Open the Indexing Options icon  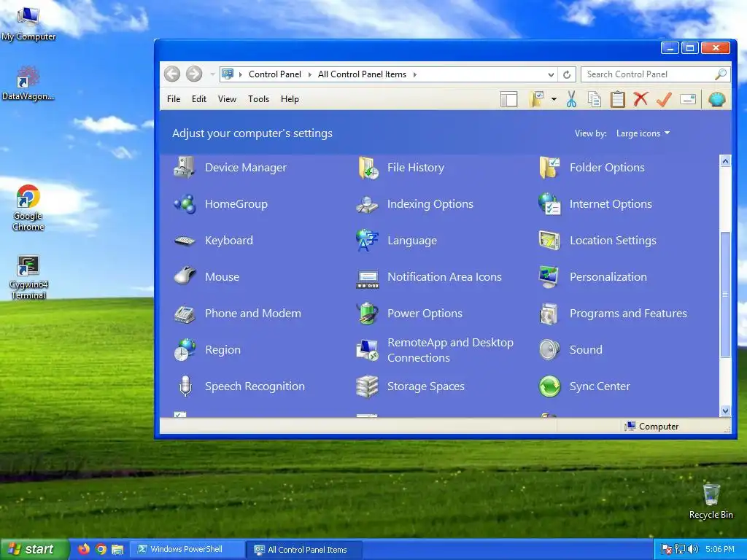(x=368, y=204)
